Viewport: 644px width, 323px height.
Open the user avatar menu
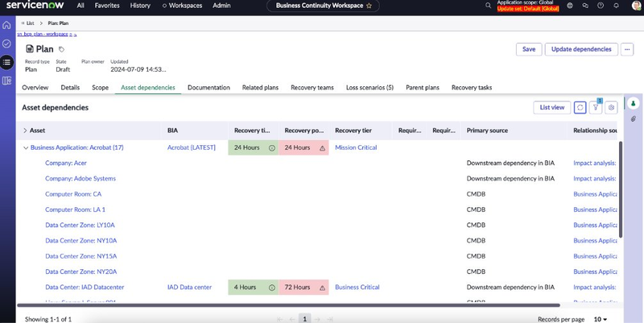tap(636, 6)
